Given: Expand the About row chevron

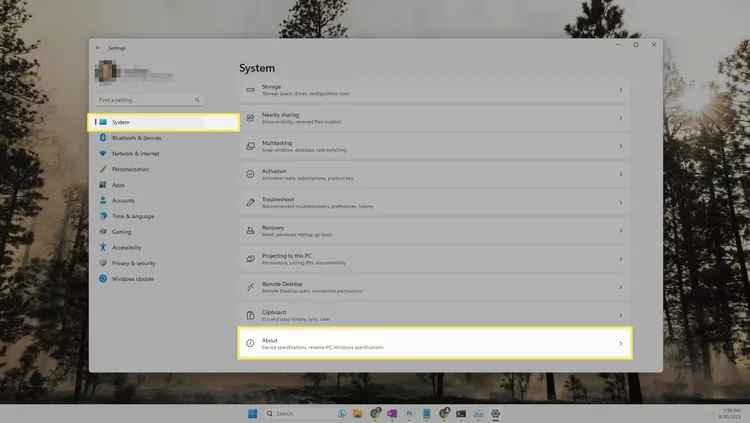Looking at the screenshot, I should (621, 344).
